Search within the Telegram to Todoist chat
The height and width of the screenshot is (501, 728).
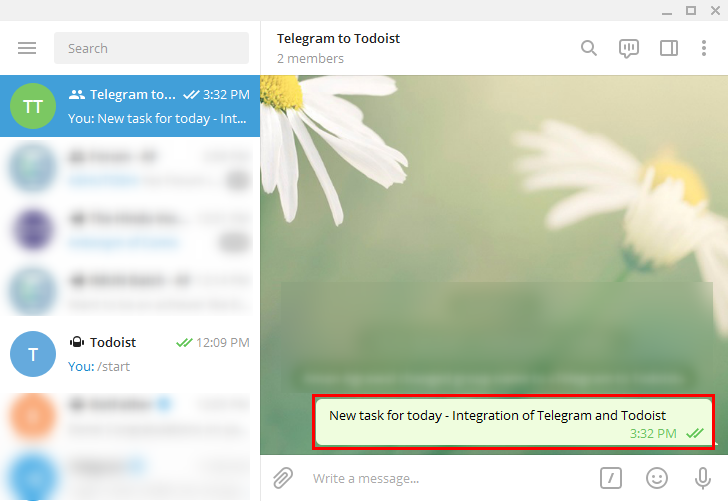point(589,48)
